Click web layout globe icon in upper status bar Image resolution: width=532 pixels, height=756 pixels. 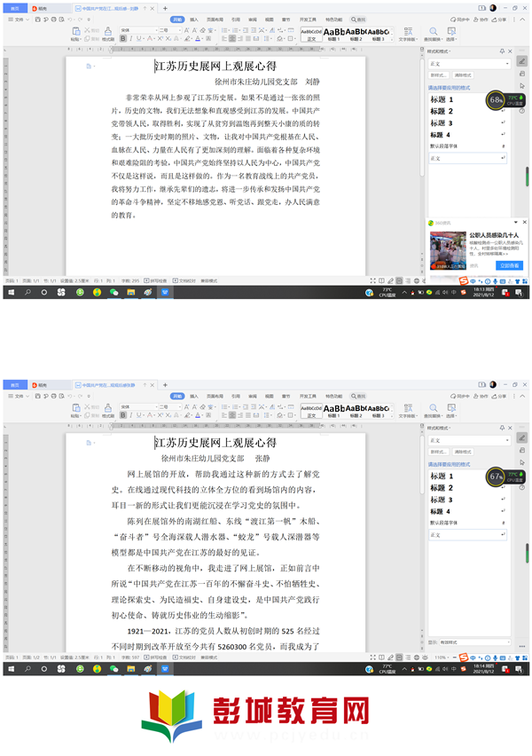coord(417,280)
